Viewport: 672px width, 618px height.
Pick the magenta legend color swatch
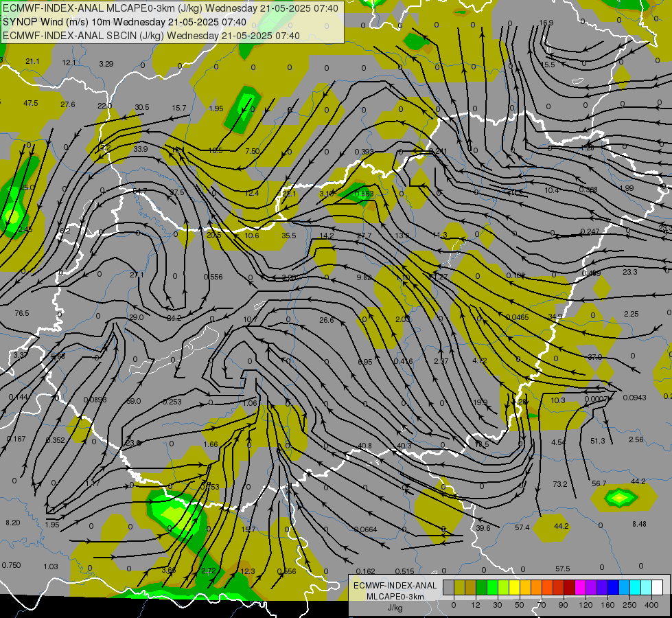[580, 587]
